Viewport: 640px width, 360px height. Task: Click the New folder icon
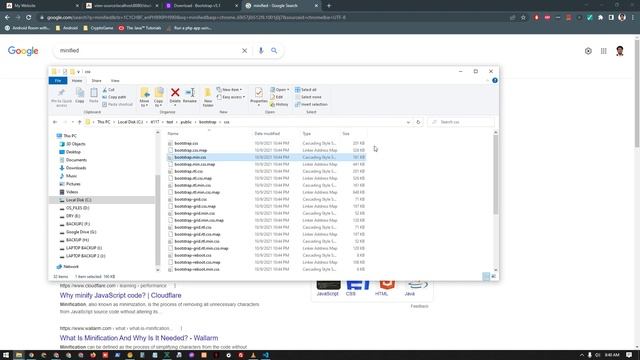pyautogui.click(x=208, y=93)
